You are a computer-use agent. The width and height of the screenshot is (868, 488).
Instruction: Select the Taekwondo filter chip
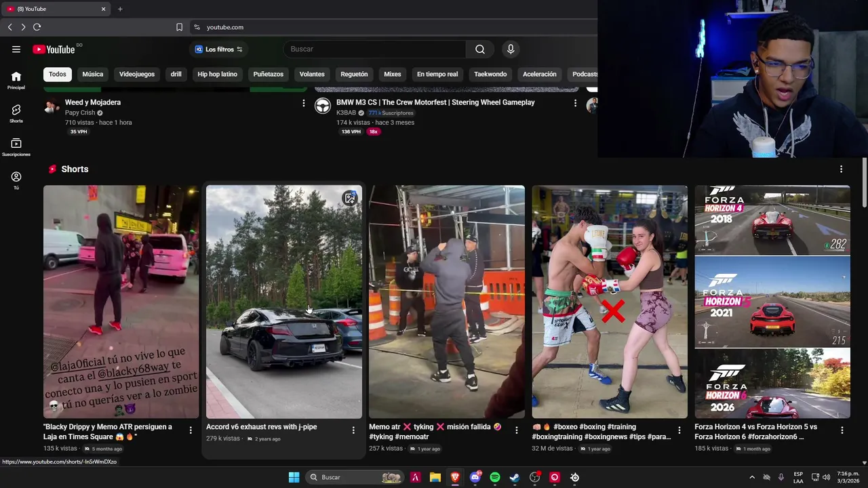point(490,74)
